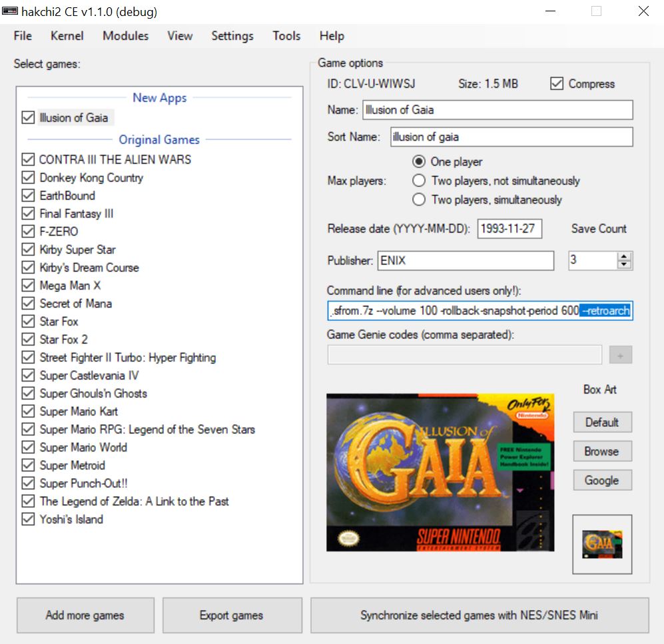Click the Publisher field

[466, 260]
